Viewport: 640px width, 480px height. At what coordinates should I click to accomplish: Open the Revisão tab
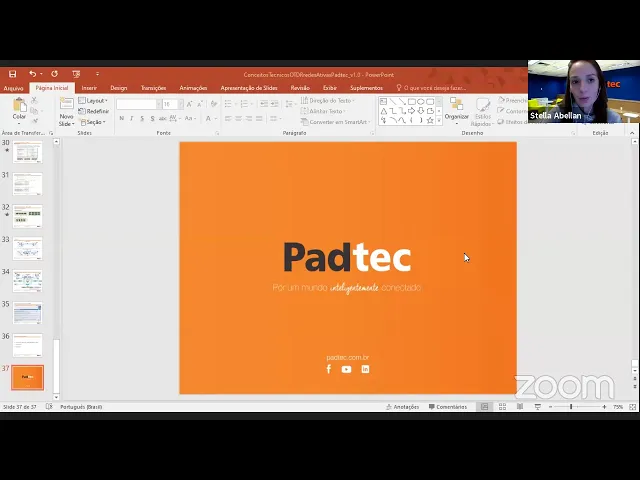point(300,88)
